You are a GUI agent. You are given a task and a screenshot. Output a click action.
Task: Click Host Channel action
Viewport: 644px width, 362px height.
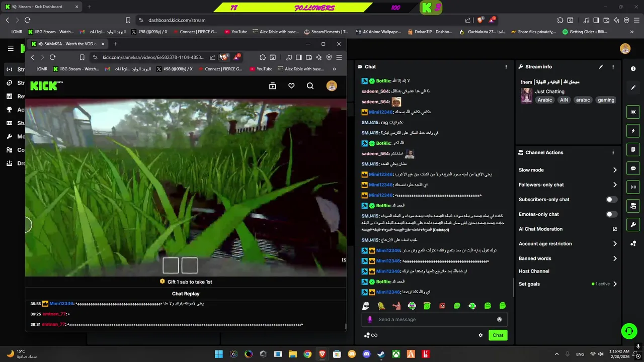(x=534, y=271)
